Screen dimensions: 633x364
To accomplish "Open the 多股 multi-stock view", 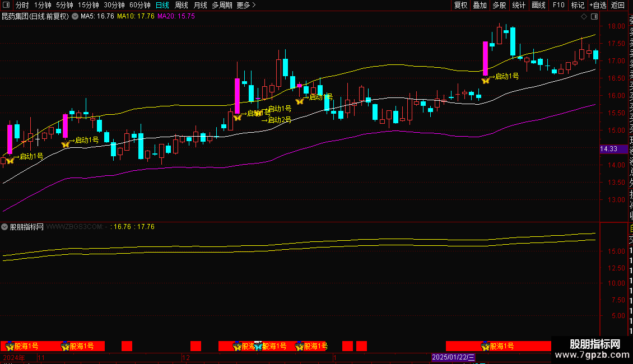I will [499, 5].
